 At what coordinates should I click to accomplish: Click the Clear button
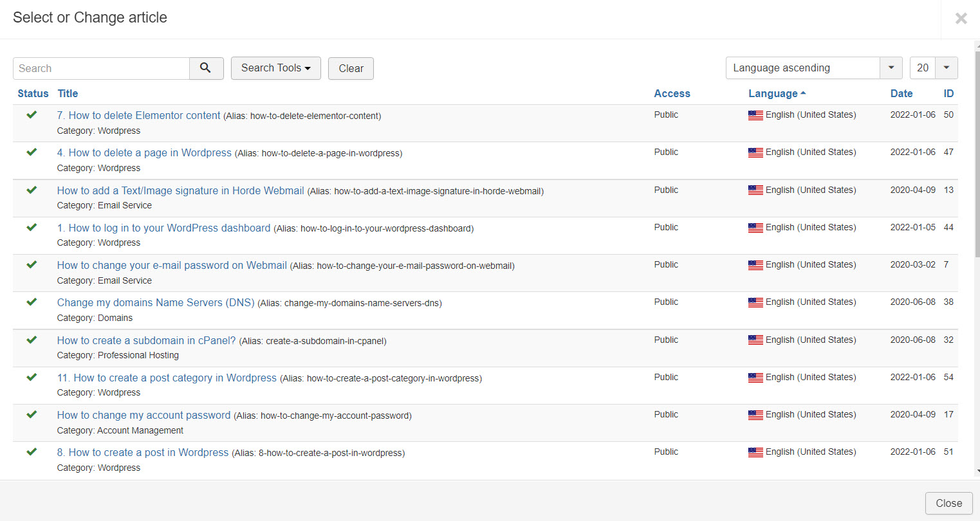pos(351,68)
